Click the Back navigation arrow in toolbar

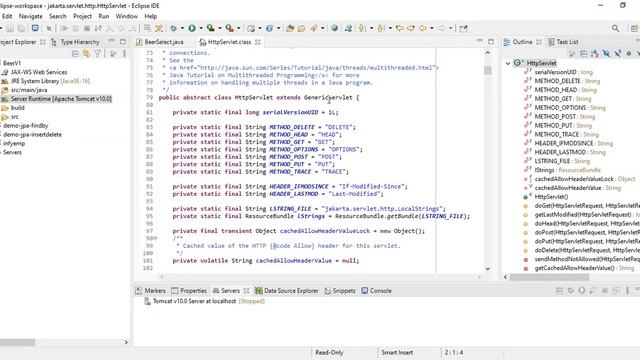422,28
